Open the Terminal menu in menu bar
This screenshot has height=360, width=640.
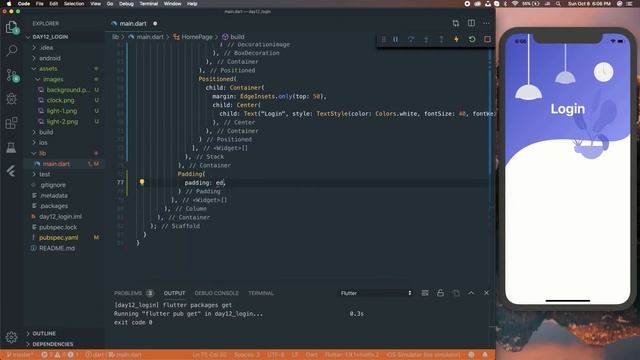(149, 4)
